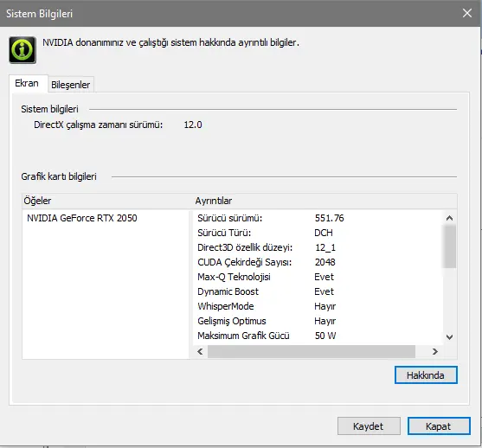Click the DCH driver type value
Screen dimensions: 482x448
324,233
